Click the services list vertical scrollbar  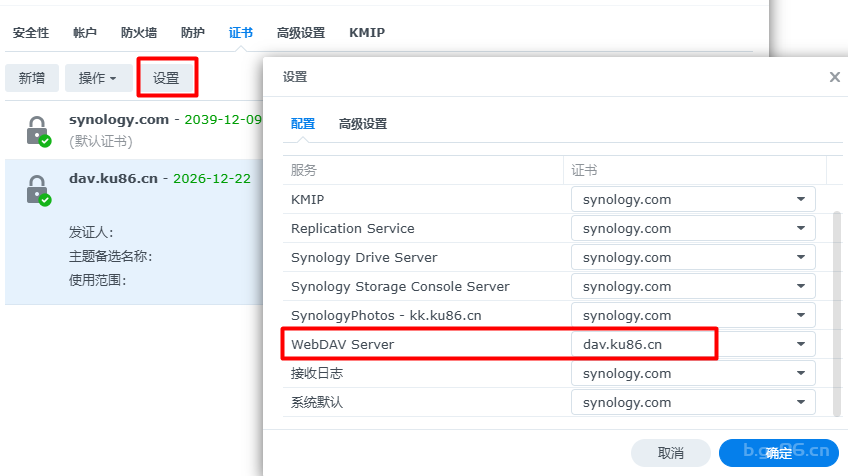pyautogui.click(x=837, y=314)
